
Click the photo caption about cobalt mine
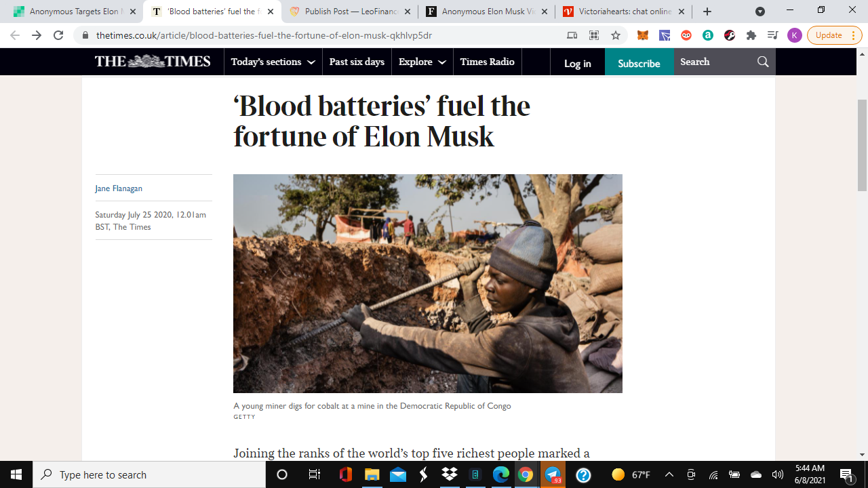[372, 406]
